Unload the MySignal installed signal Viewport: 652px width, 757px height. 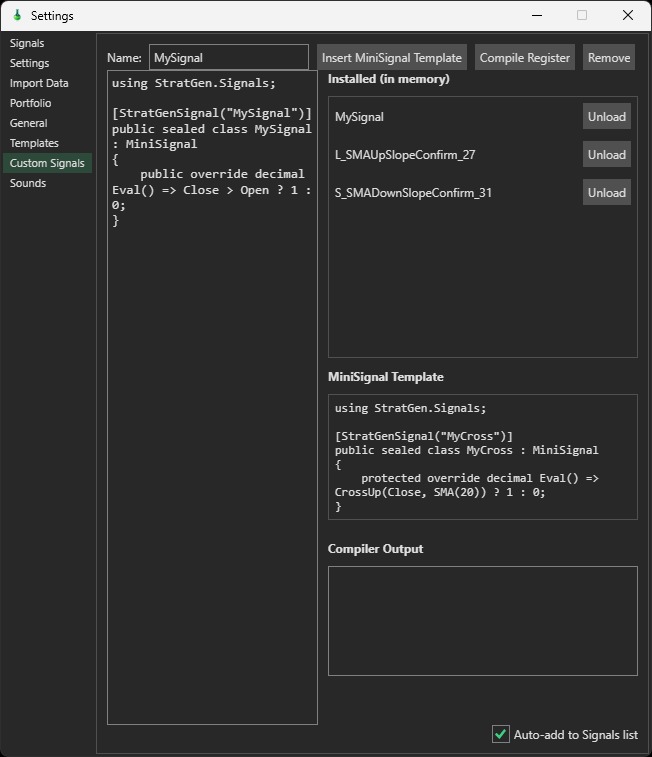(x=607, y=116)
